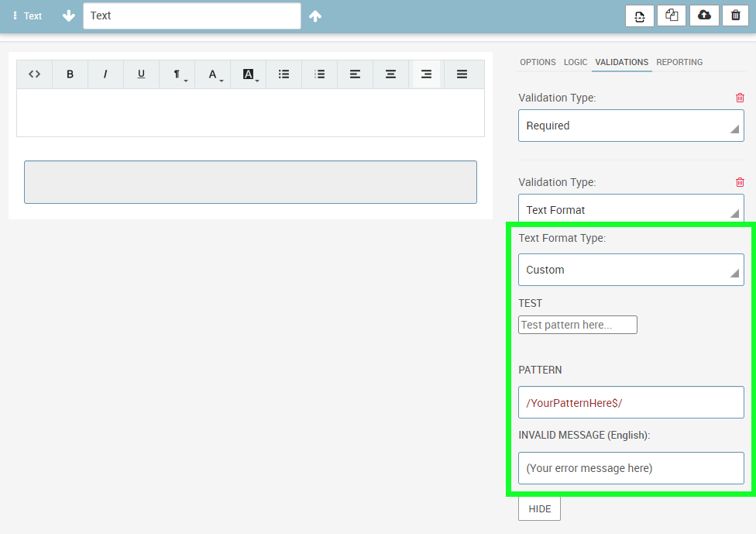The width and height of the screenshot is (756, 534).
Task: Apply bold formatting
Action: click(70, 74)
